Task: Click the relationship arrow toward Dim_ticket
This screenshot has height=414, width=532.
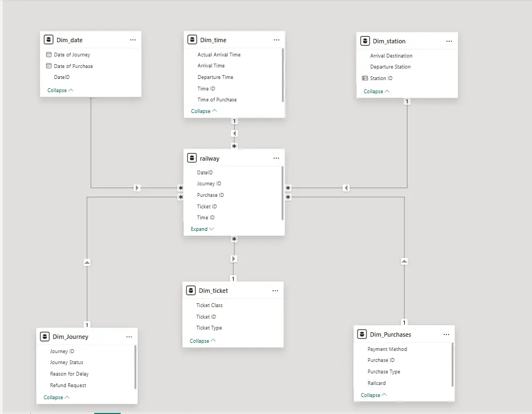Action: (234, 258)
